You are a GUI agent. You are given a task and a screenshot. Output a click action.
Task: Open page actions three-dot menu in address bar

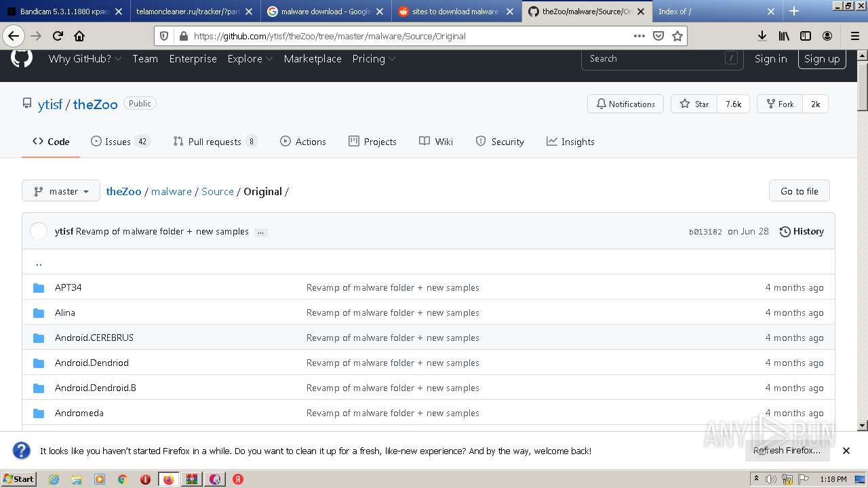(639, 36)
